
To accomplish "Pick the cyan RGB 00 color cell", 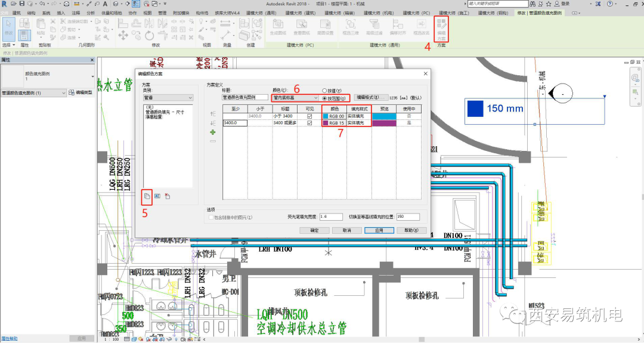I will 335,116.
